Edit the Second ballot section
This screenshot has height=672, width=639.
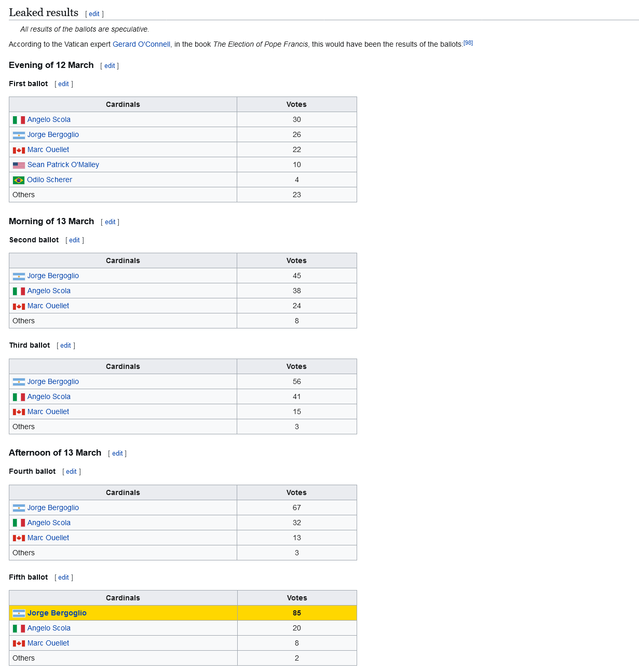74,240
